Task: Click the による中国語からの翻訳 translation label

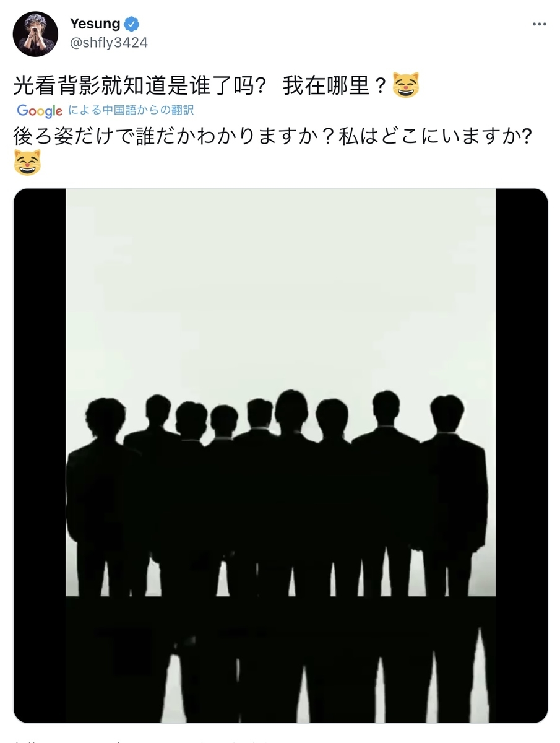Action: tap(131, 111)
